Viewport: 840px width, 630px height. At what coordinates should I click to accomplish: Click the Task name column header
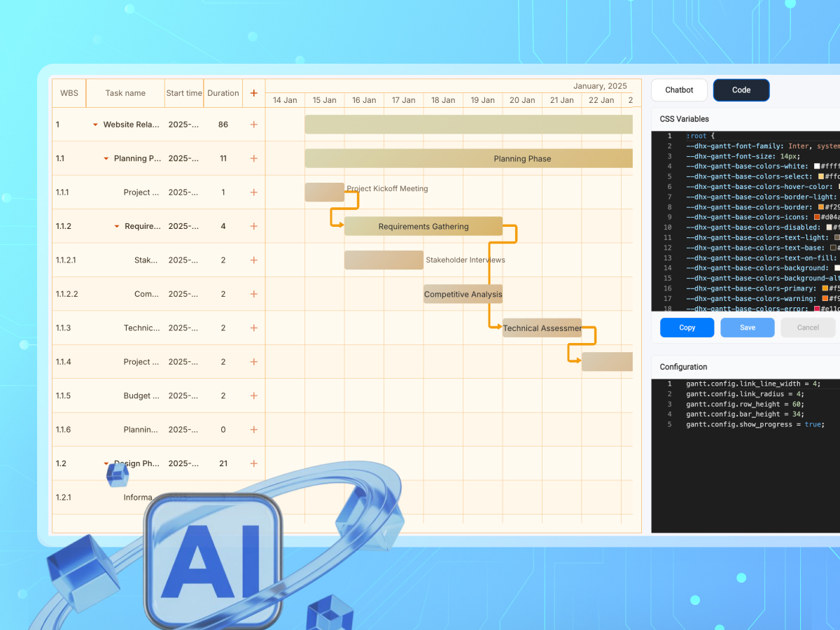(x=125, y=93)
